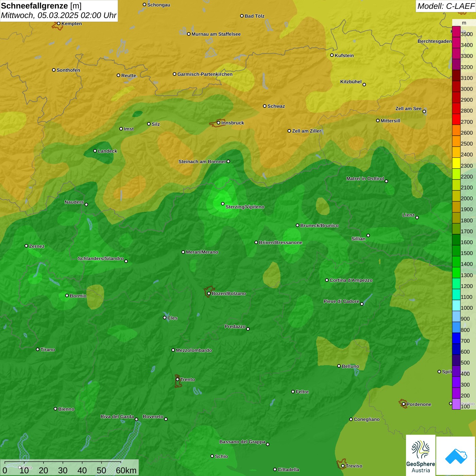476x476 pixels.
Task: Click the Bozen/Bolzano city marker
Action: [209, 293]
